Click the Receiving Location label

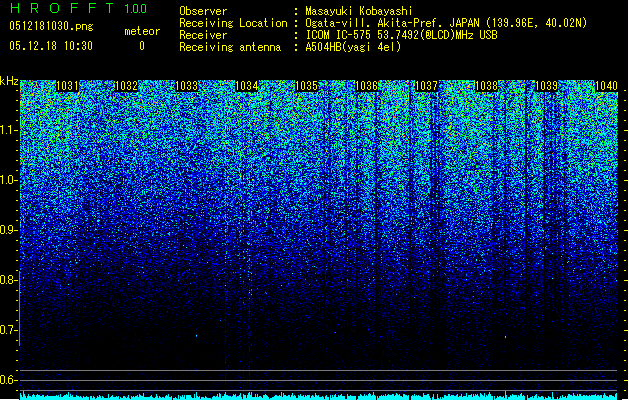point(233,23)
